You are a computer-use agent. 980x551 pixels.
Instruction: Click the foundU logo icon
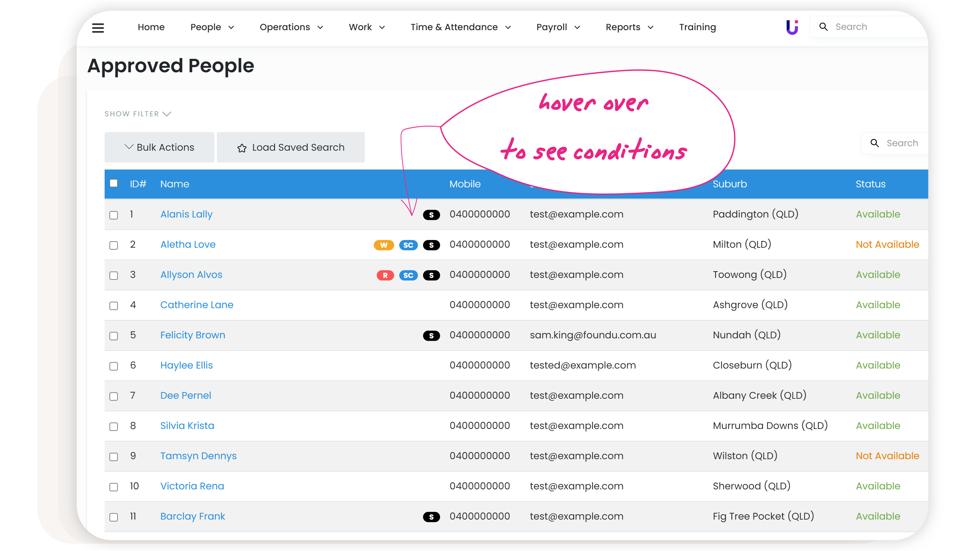click(x=792, y=27)
